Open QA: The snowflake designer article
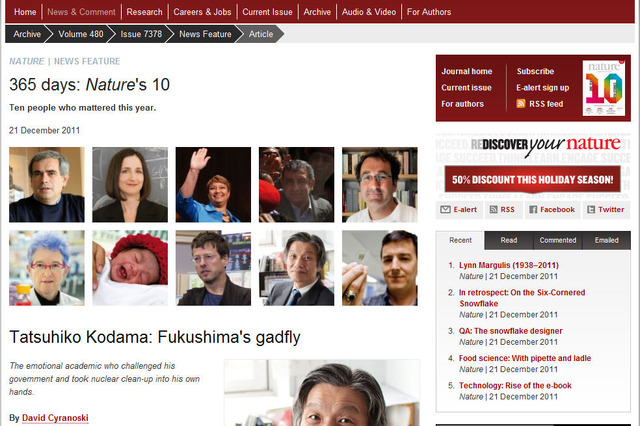This screenshot has width=640, height=426. coord(511,331)
